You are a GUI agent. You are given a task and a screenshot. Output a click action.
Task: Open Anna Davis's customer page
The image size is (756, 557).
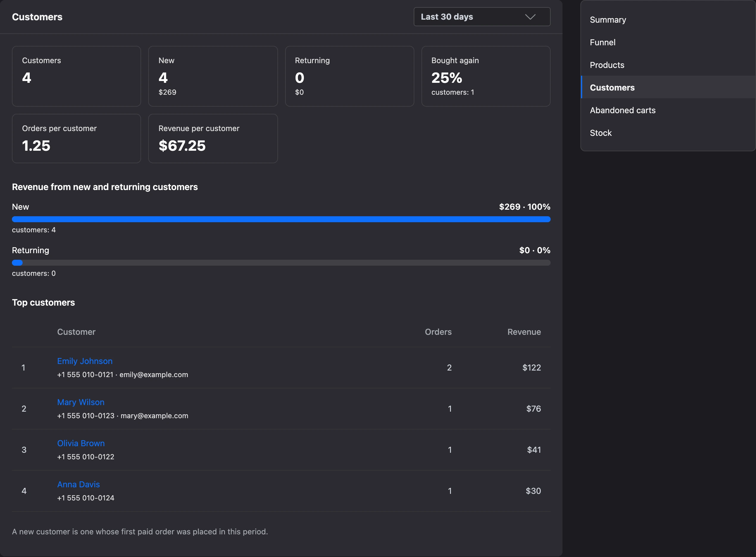pyautogui.click(x=79, y=485)
